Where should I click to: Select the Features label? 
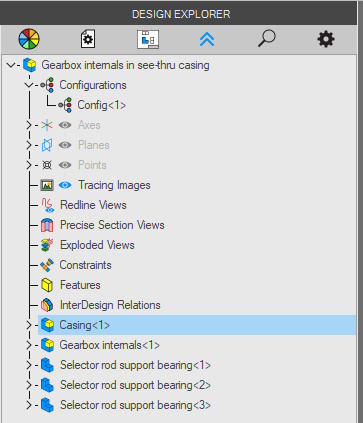(80, 285)
